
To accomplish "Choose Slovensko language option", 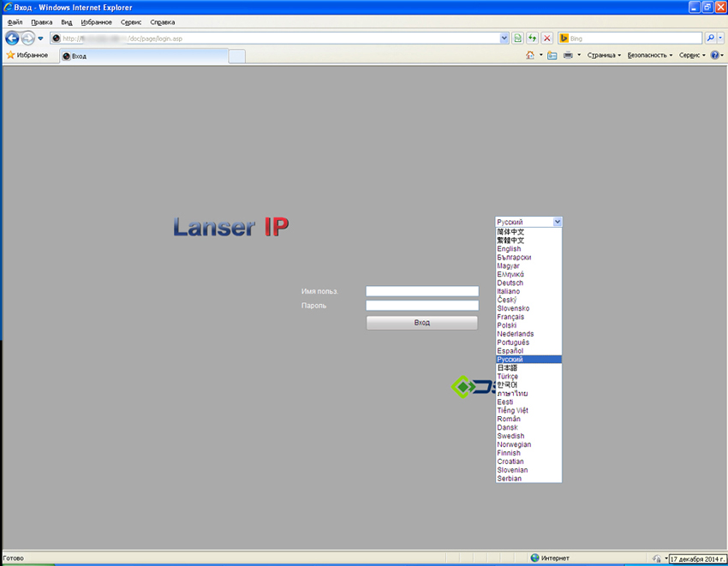I will [528, 308].
